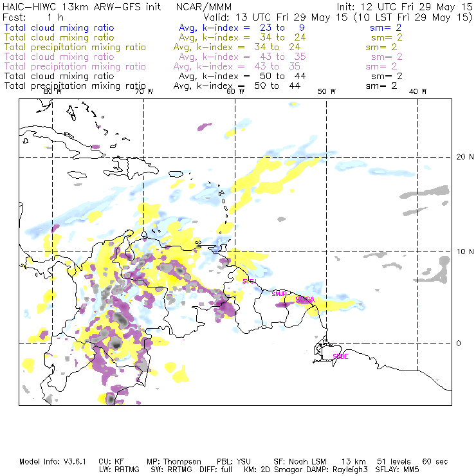Click the '80 W' longitude label
Image resolution: width=476 pixels, height=476 pixels.
tap(53, 91)
